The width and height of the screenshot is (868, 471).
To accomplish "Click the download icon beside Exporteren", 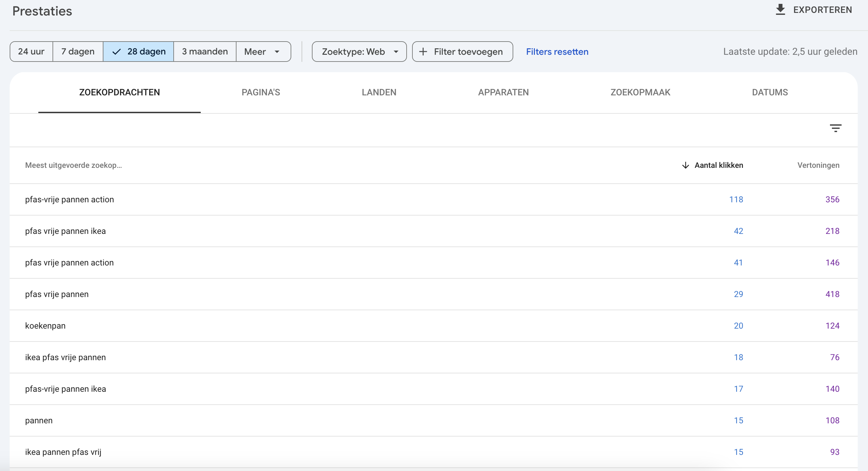I will (x=780, y=9).
